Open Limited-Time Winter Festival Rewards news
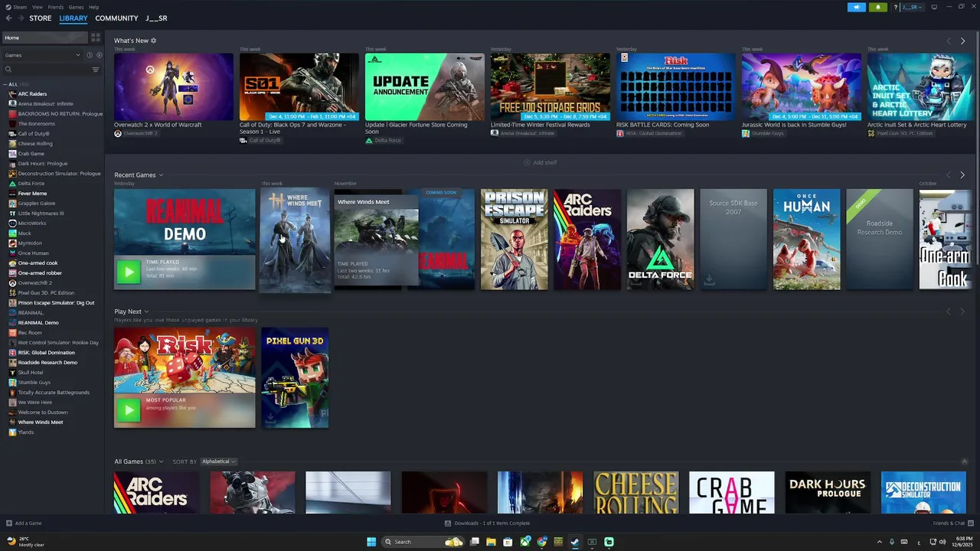The image size is (980, 551). (550, 86)
